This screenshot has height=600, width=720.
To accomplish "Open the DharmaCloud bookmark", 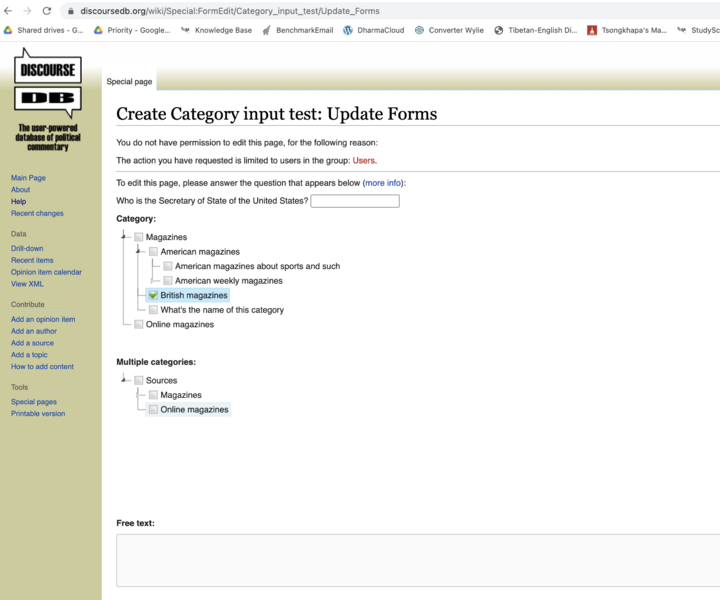I will [x=374, y=30].
